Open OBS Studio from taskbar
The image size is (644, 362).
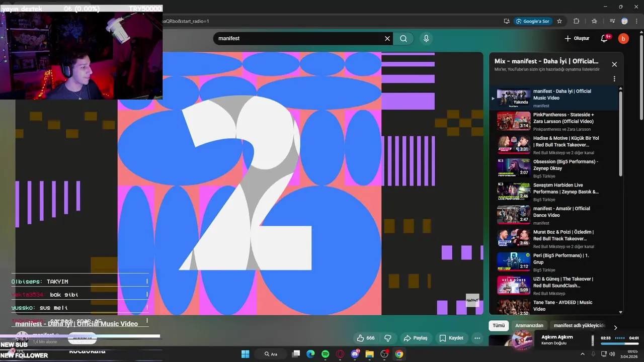(x=384, y=354)
